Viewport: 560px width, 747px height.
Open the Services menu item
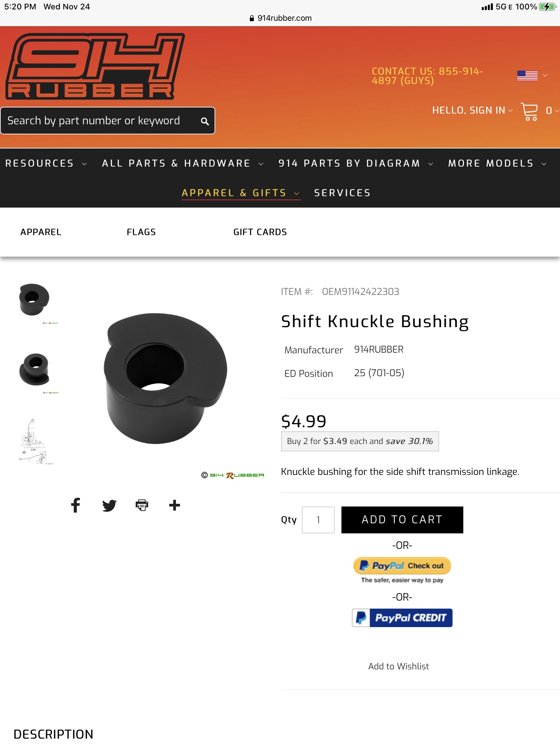point(342,193)
